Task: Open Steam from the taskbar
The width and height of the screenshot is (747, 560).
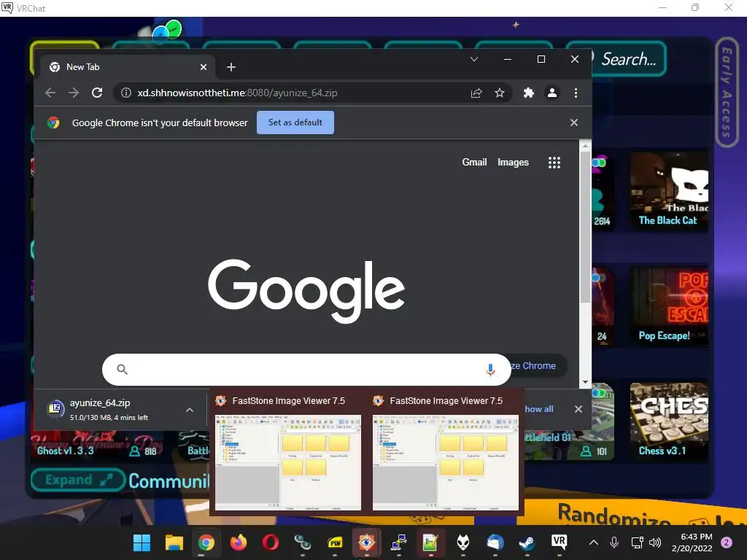Action: 527,542
